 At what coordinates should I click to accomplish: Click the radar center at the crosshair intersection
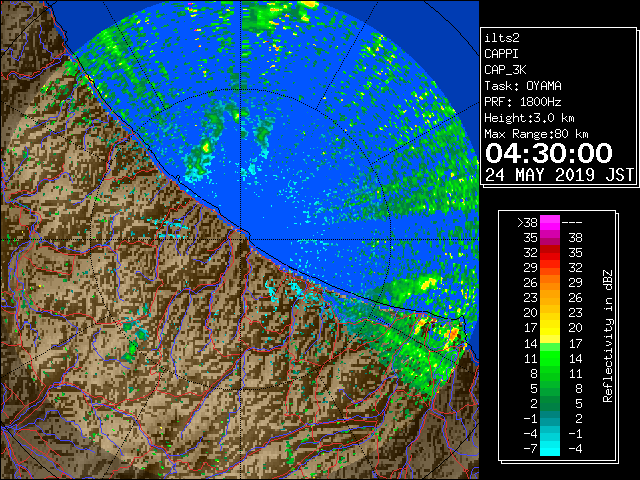tap(241, 240)
